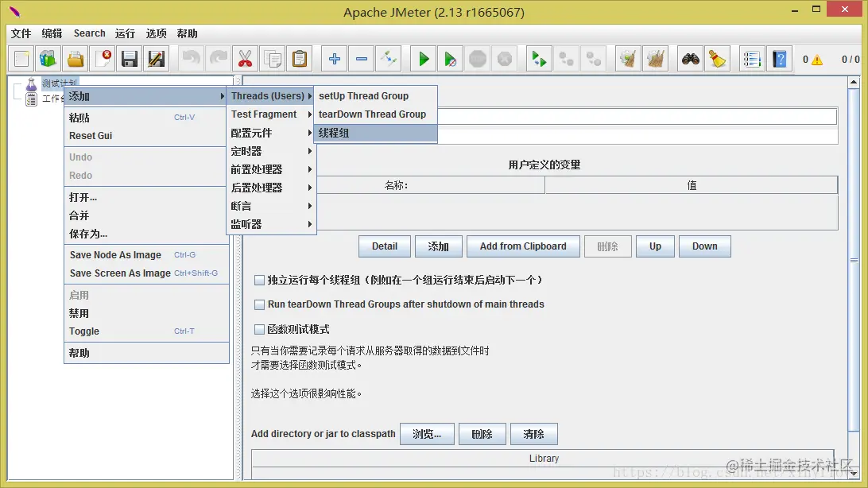Viewport: 868px width, 488px height.
Task: Open the 选项 menu
Action: tap(156, 33)
